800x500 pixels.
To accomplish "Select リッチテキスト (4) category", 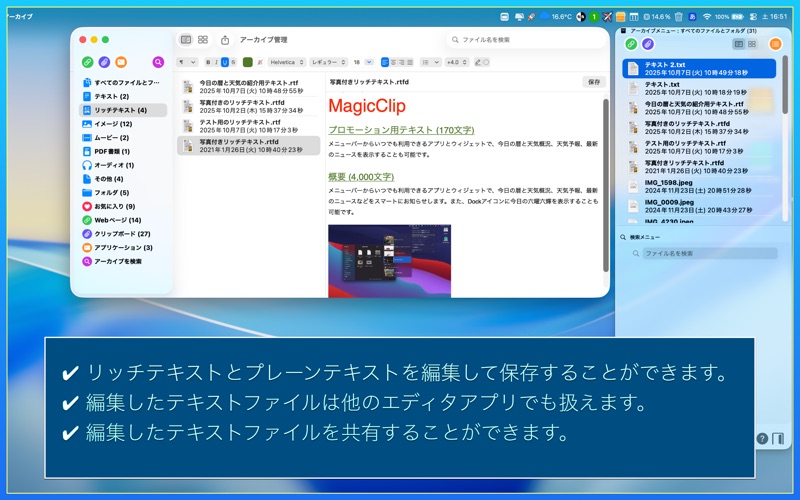I will click(123, 110).
